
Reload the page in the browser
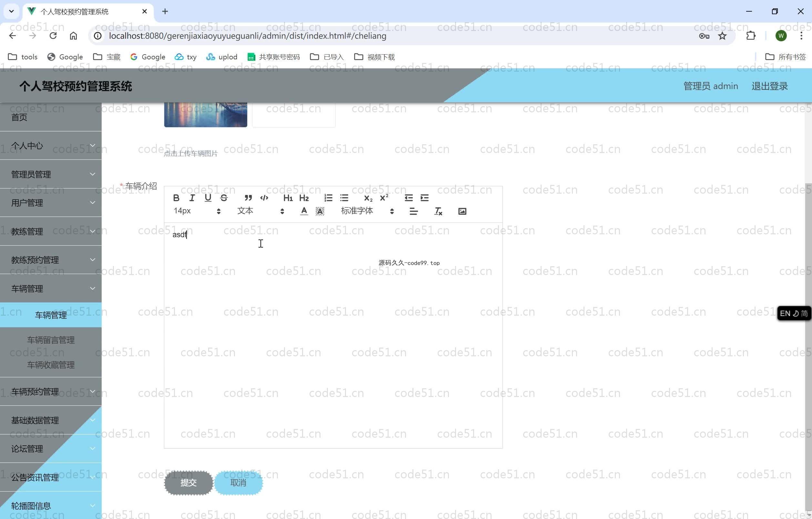(x=53, y=36)
